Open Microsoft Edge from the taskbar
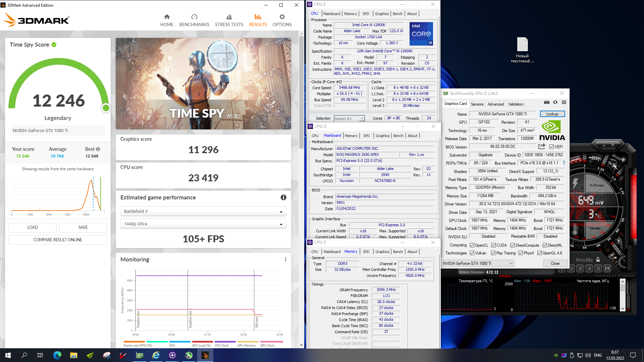This screenshot has width=644, height=362. pos(57,355)
